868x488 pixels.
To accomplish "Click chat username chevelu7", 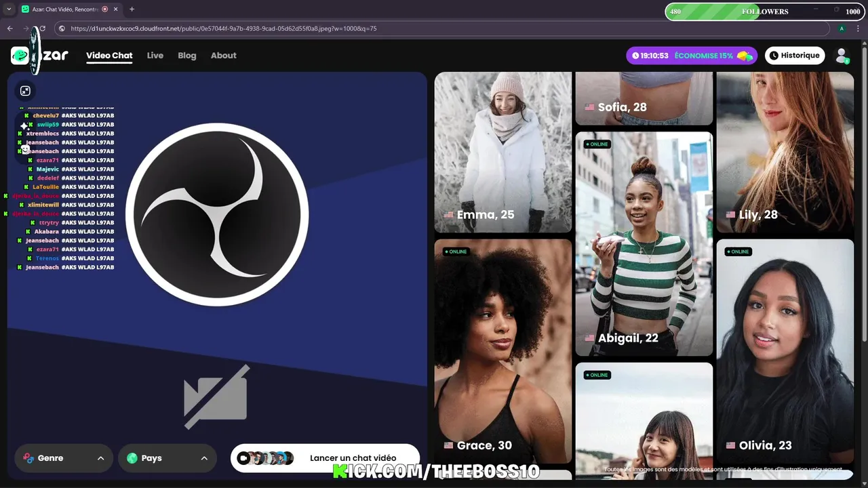I will click(46, 116).
